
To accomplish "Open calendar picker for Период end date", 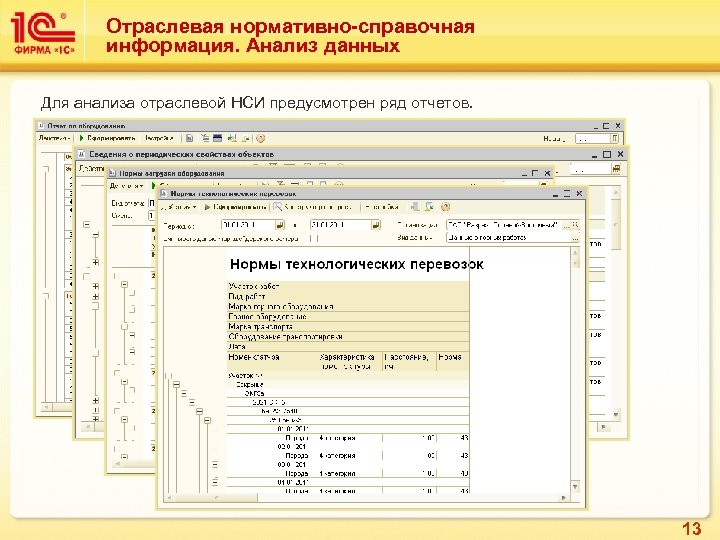I will [376, 225].
